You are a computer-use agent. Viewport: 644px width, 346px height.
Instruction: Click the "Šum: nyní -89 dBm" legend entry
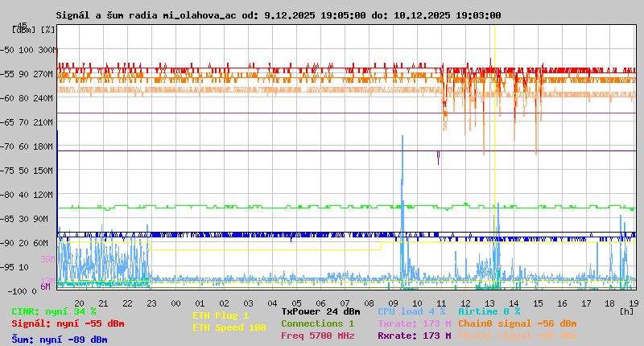[x=60, y=340]
